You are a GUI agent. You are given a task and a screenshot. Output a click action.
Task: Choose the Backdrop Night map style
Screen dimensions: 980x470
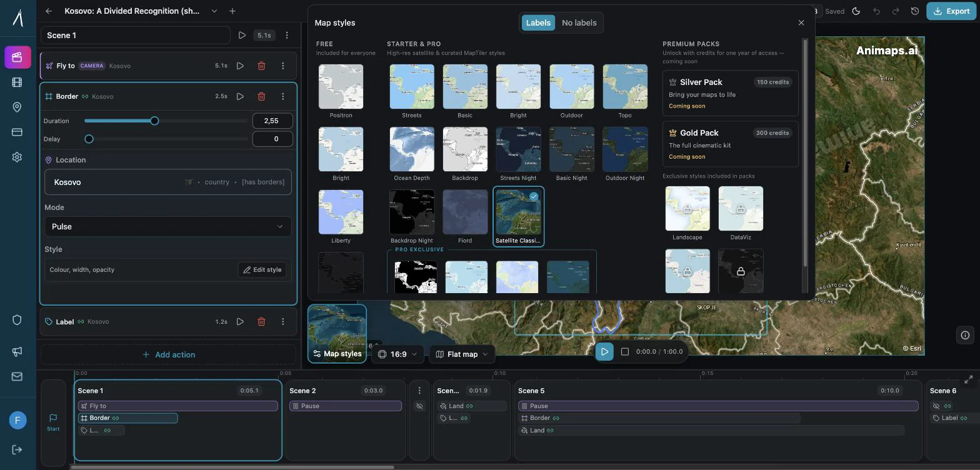coord(412,217)
